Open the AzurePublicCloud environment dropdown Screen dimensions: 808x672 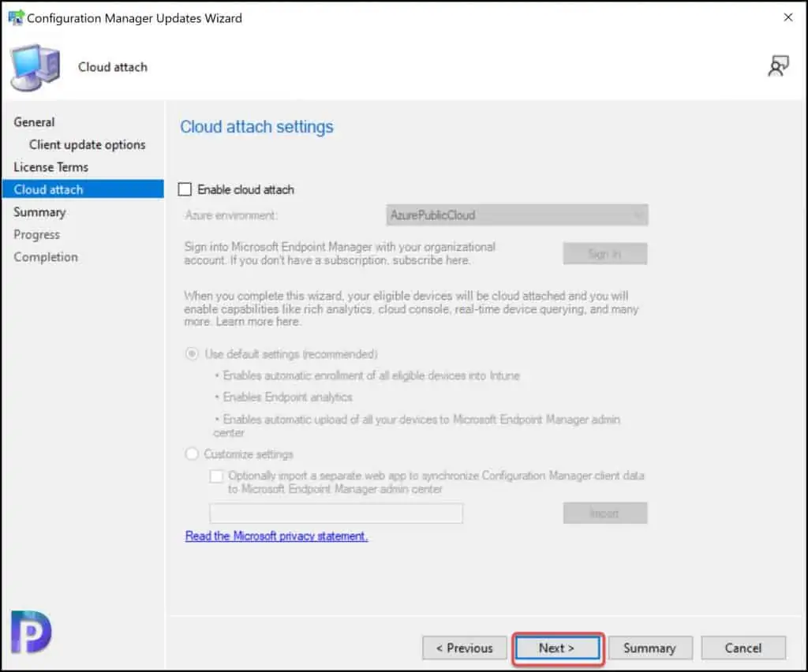[x=517, y=215]
